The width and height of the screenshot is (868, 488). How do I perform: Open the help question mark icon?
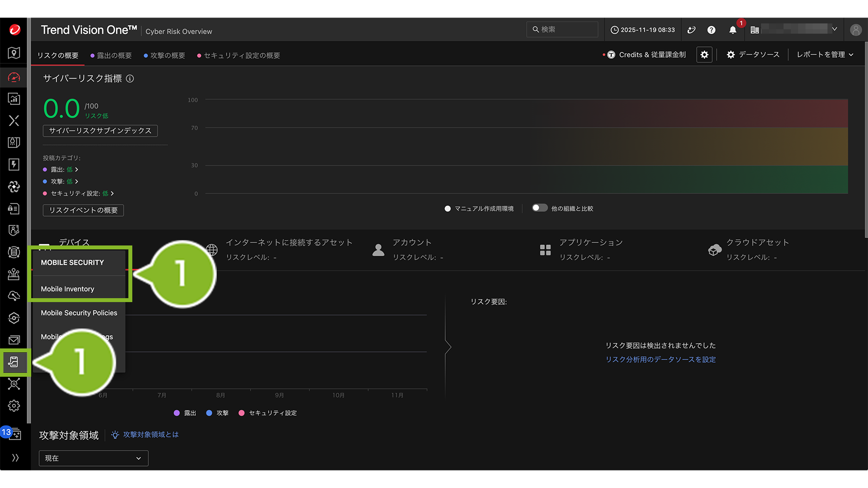click(x=711, y=30)
